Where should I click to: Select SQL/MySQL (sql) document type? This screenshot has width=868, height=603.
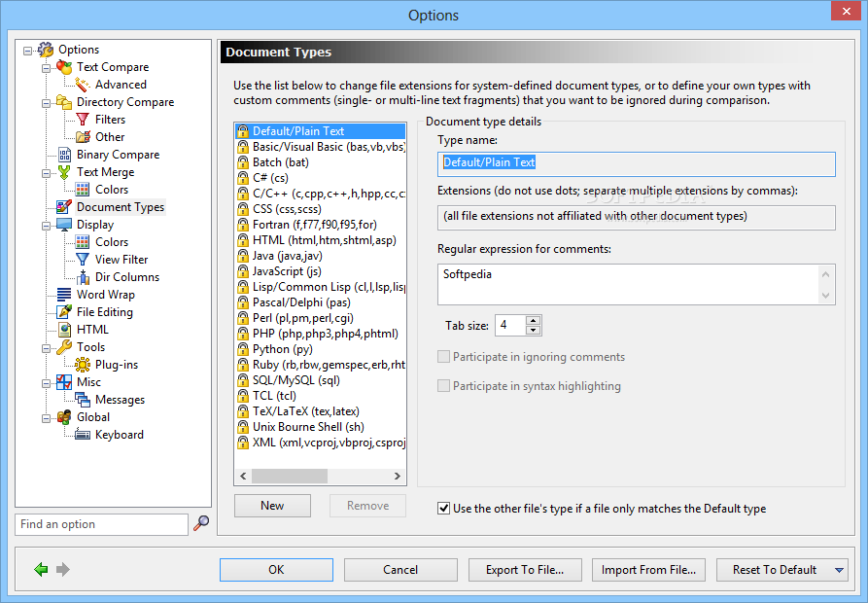tap(320, 380)
